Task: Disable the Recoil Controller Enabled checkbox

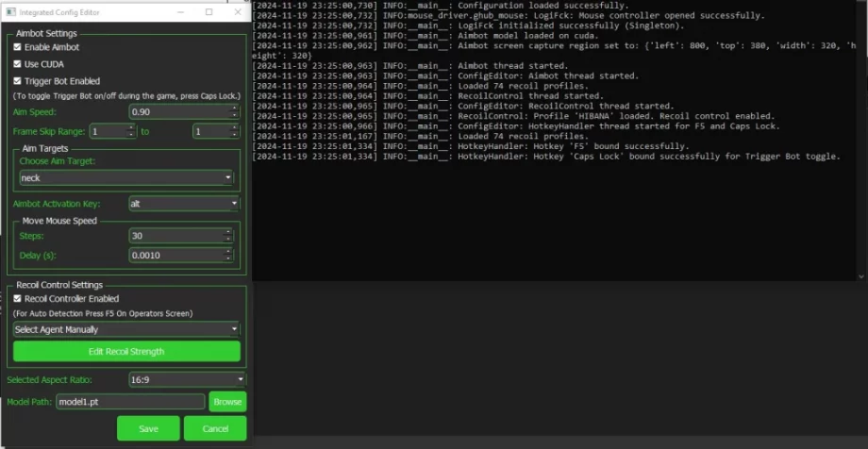Action: click(x=18, y=298)
